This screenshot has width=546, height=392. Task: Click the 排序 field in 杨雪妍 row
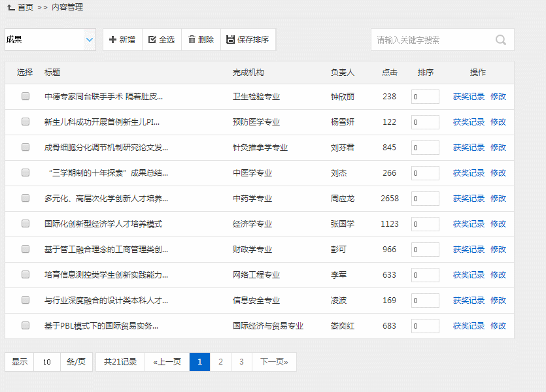[x=425, y=122]
